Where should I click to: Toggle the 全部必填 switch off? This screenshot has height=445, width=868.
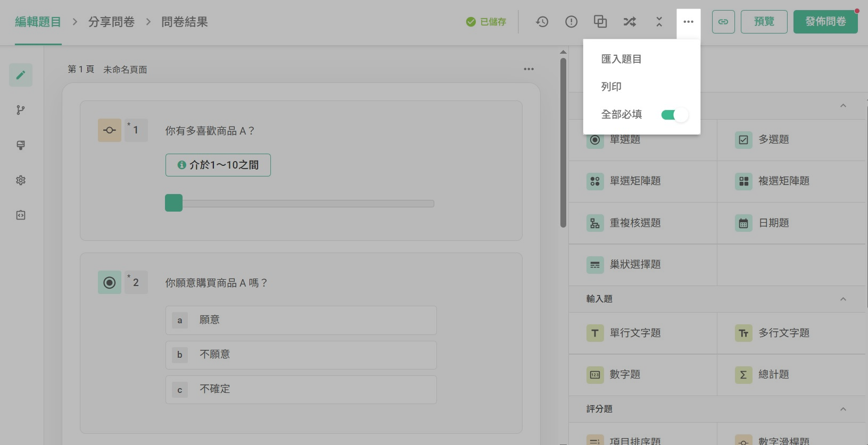pos(674,115)
